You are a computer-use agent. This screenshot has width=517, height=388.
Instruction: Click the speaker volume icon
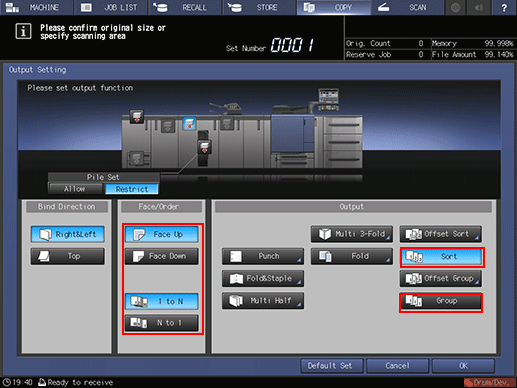point(479,7)
